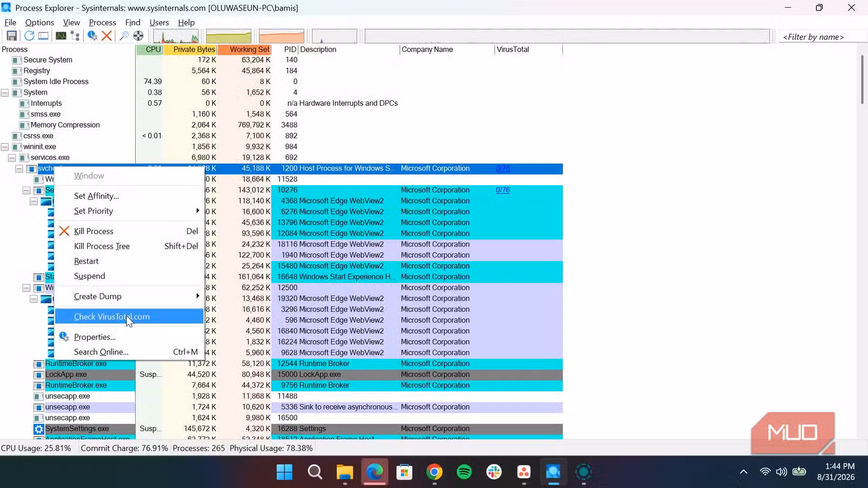This screenshot has width=868, height=488.
Task: Open the Create Dump submenu
Action: (129, 296)
